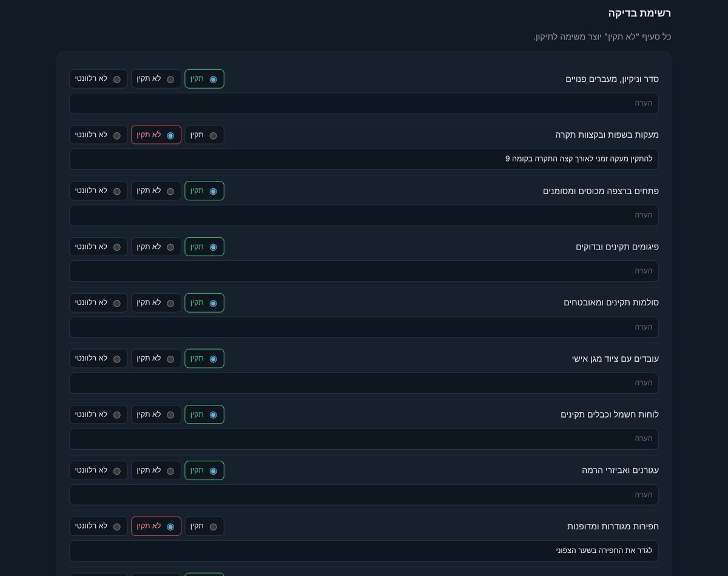This screenshot has width=728, height=576.
Task: Click לא תקין option for 'מעקות בשפות ובקצוות תקרה'
Action: click(156, 135)
